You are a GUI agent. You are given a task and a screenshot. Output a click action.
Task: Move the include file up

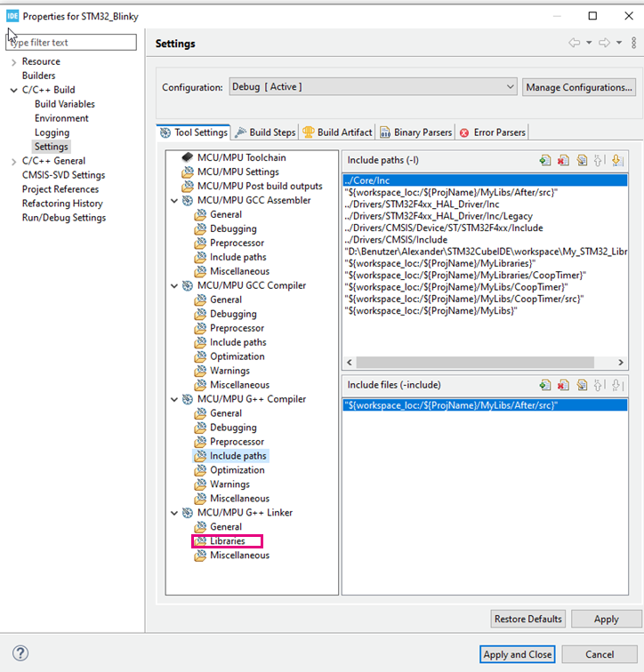599,385
